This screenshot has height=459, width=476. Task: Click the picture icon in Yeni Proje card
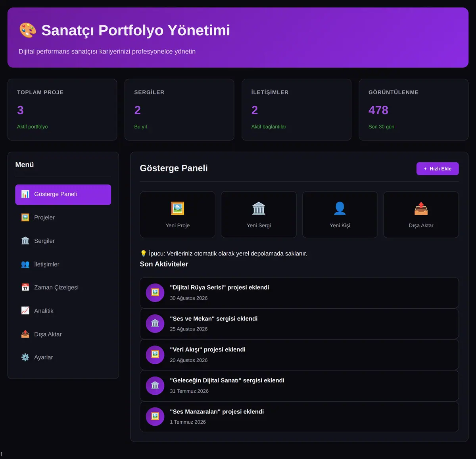[178, 208]
